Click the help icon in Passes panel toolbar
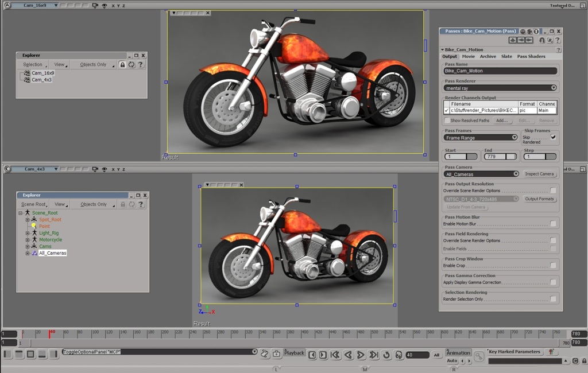 [x=558, y=40]
